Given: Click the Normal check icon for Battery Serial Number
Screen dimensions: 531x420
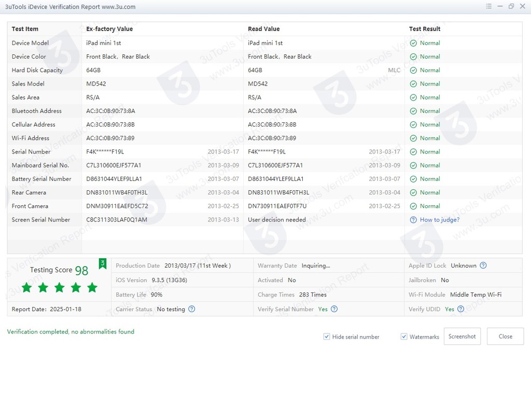Looking at the screenshot, I should [413, 179].
